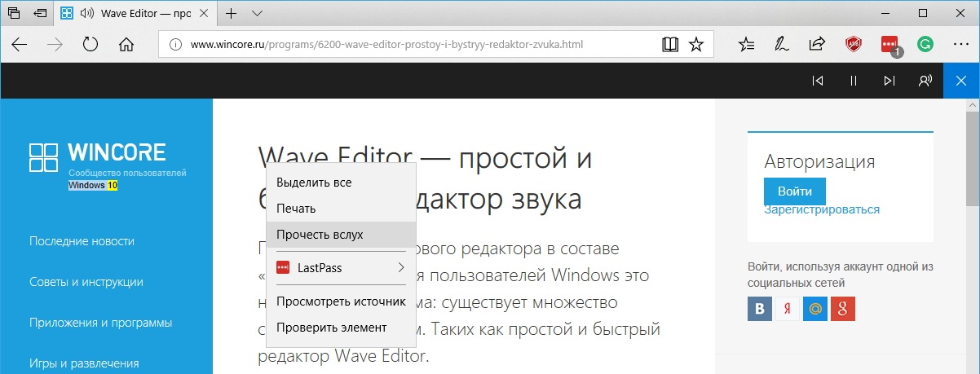Image resolution: width=980 pixels, height=374 pixels.
Task: Click the scrollbar up arrow
Action: pos(973,104)
